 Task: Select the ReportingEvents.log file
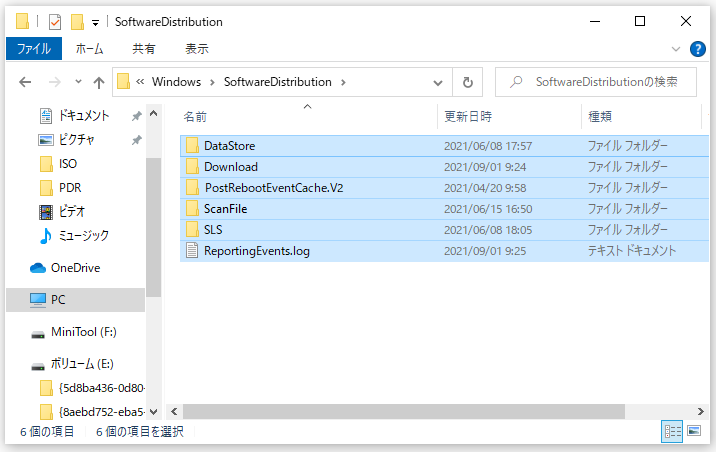(x=444, y=251)
